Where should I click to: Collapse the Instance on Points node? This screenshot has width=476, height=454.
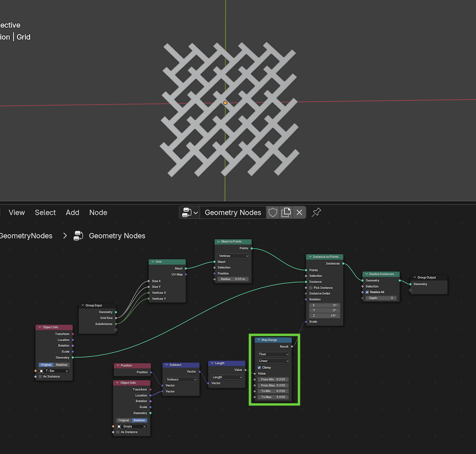[x=310, y=257]
